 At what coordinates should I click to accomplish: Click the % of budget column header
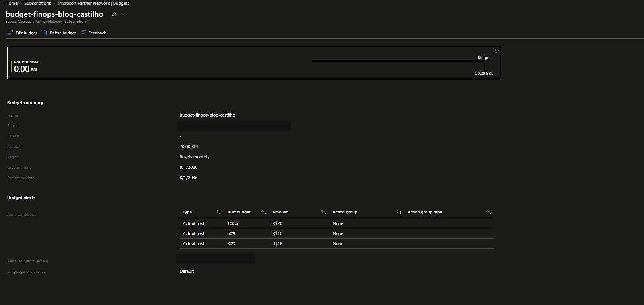coord(239,212)
